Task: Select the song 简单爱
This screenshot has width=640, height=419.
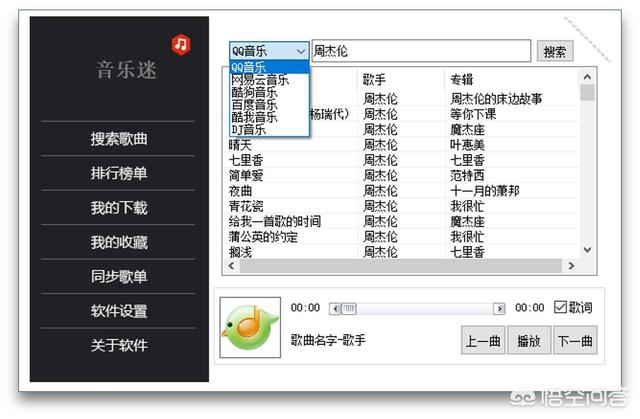Action: coord(246,175)
